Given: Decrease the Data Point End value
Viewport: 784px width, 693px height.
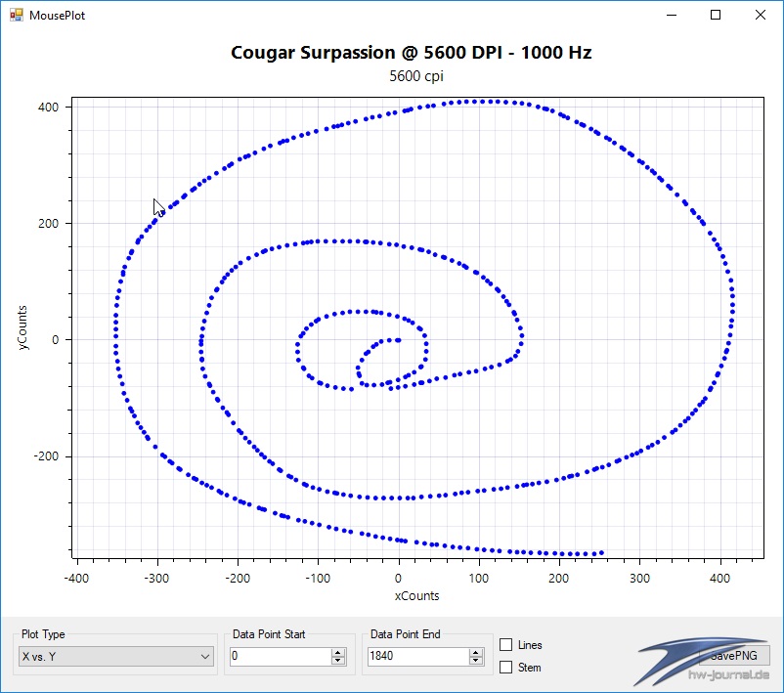Looking at the screenshot, I should pyautogui.click(x=476, y=661).
